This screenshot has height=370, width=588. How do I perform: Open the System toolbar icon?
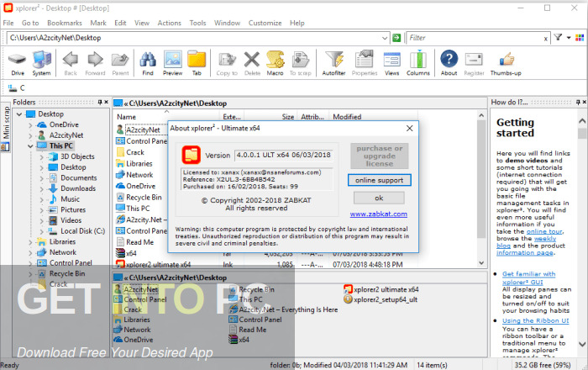click(x=41, y=63)
